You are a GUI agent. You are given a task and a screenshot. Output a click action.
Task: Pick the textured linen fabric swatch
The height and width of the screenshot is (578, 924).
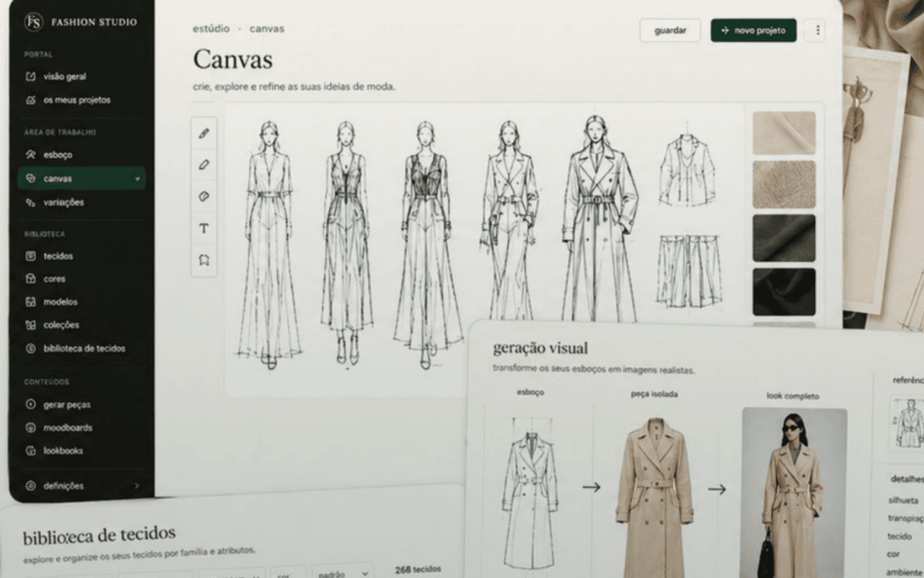coord(784,185)
